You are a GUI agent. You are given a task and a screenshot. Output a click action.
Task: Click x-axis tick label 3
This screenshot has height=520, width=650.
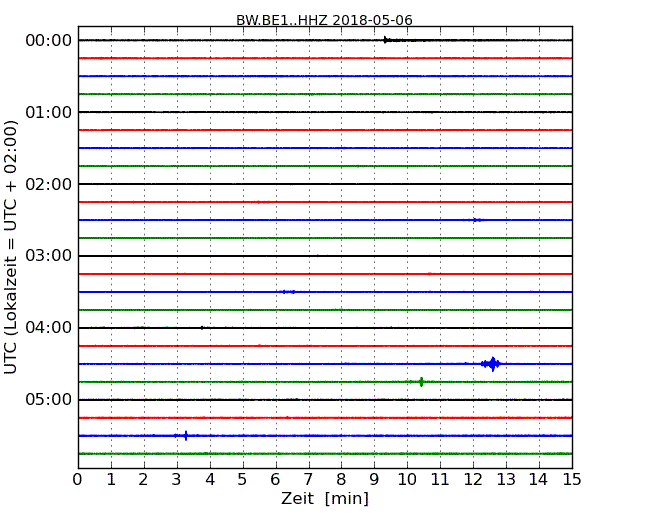(177, 480)
